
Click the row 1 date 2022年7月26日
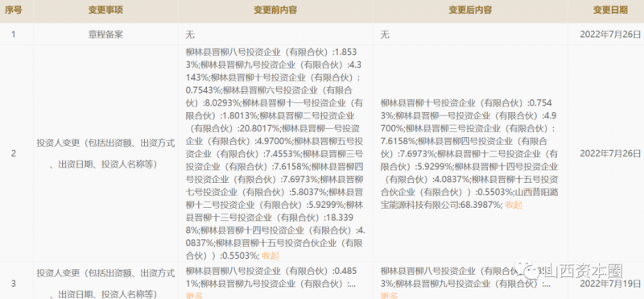[x=610, y=35]
